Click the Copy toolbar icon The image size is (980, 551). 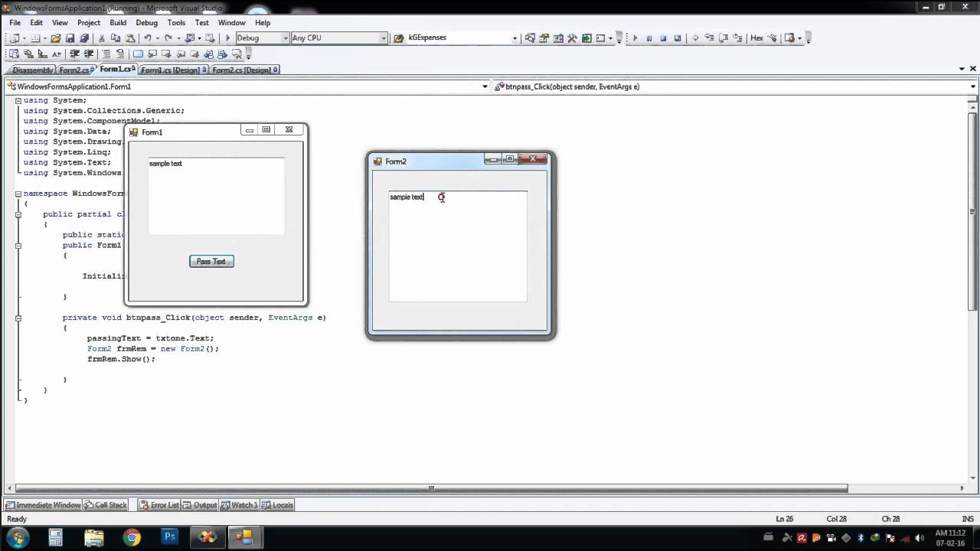coord(116,37)
